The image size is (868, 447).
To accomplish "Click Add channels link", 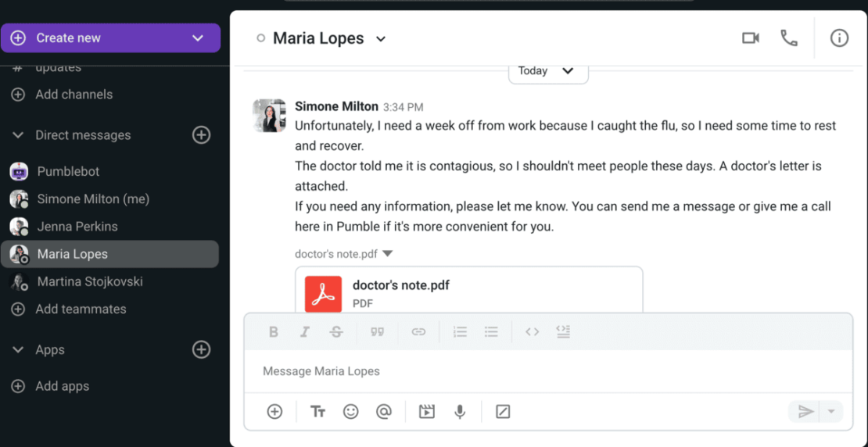I will click(74, 95).
